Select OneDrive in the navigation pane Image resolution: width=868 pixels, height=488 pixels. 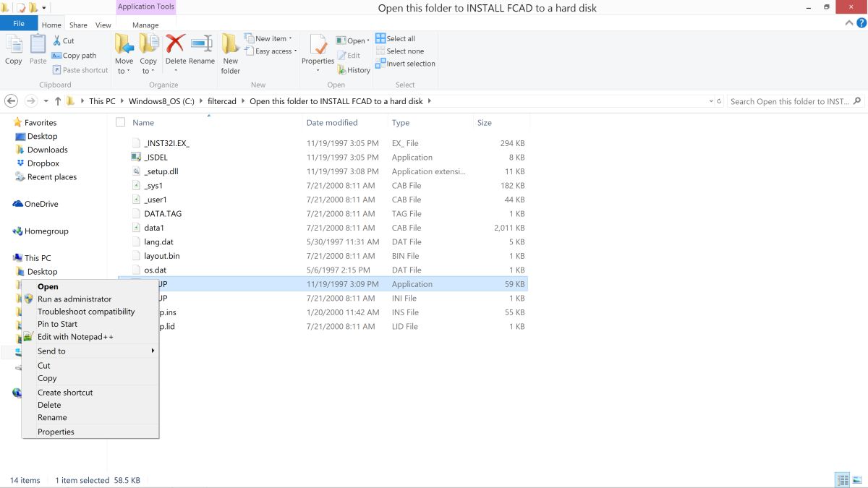click(x=41, y=204)
